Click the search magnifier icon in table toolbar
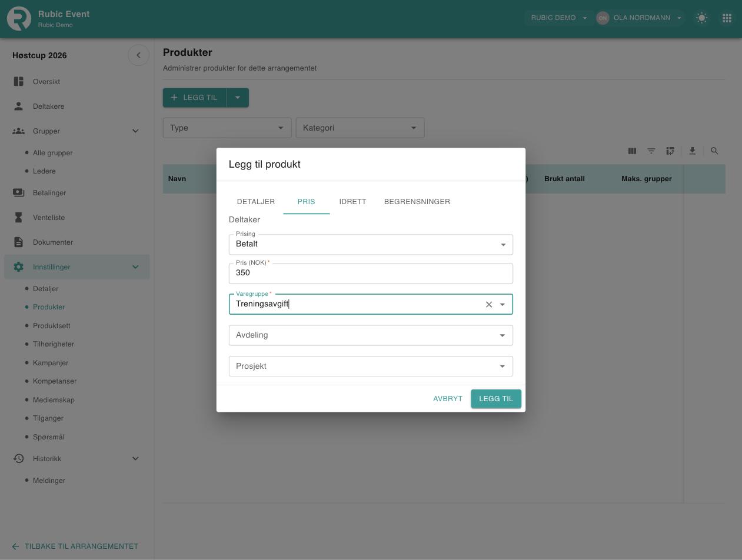Screen dimensions: 742x560 (714, 151)
